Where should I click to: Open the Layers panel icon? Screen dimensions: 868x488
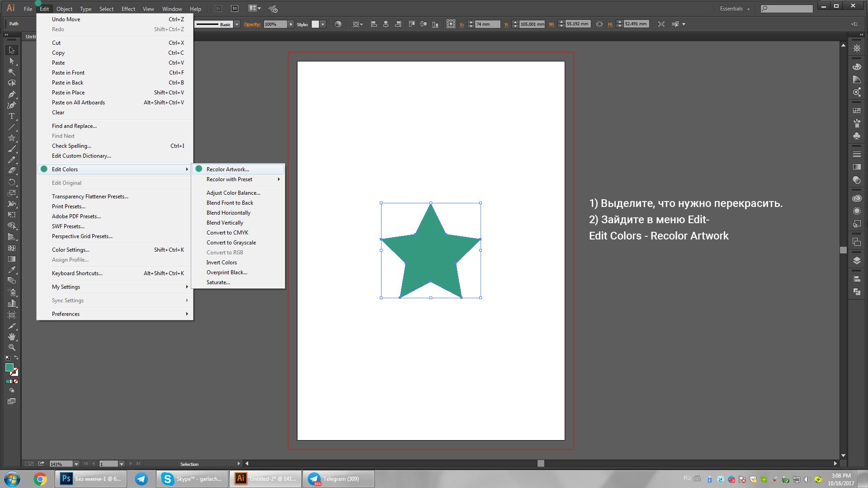click(x=856, y=261)
